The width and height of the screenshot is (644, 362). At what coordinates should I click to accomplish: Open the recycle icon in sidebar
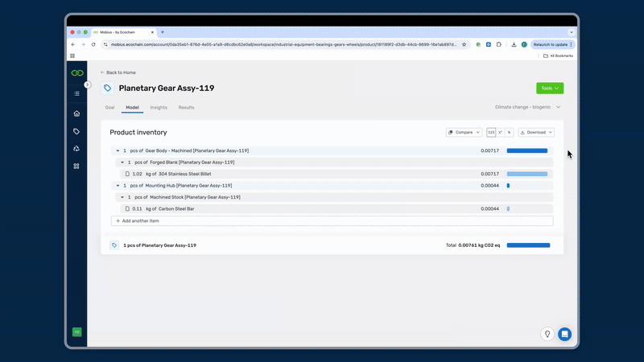pos(76,149)
